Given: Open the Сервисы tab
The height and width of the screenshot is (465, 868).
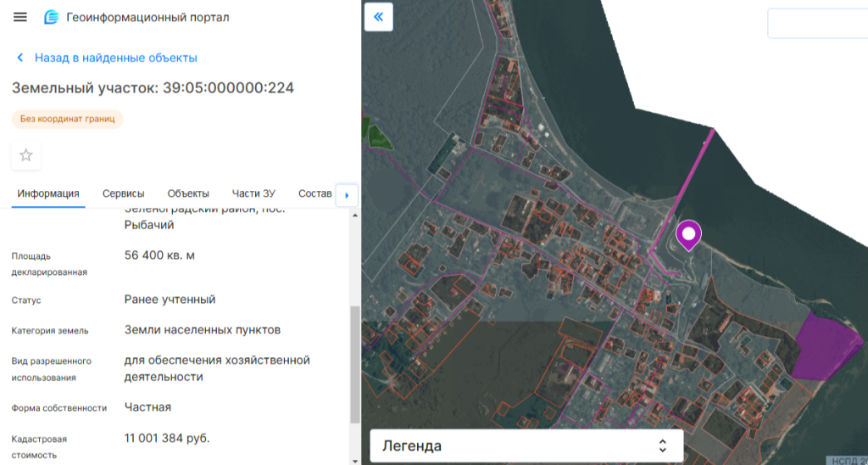Looking at the screenshot, I should [x=124, y=193].
